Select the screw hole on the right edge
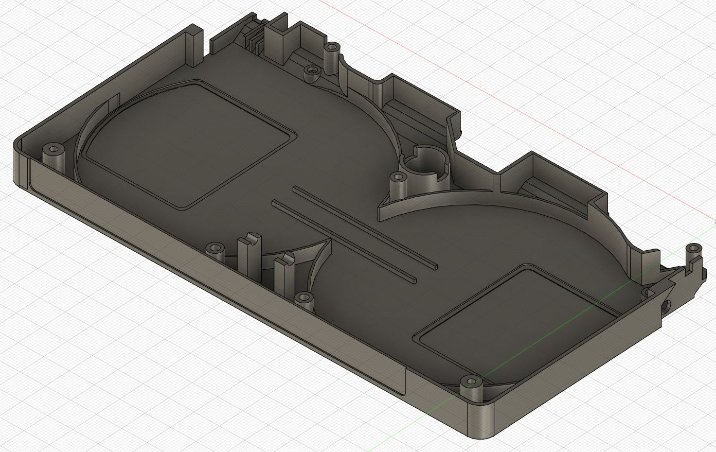The height and width of the screenshot is (452, 716). pos(663,301)
